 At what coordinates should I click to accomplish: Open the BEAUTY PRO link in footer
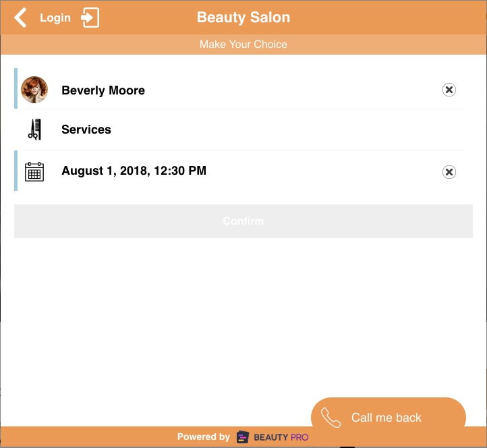tap(281, 437)
